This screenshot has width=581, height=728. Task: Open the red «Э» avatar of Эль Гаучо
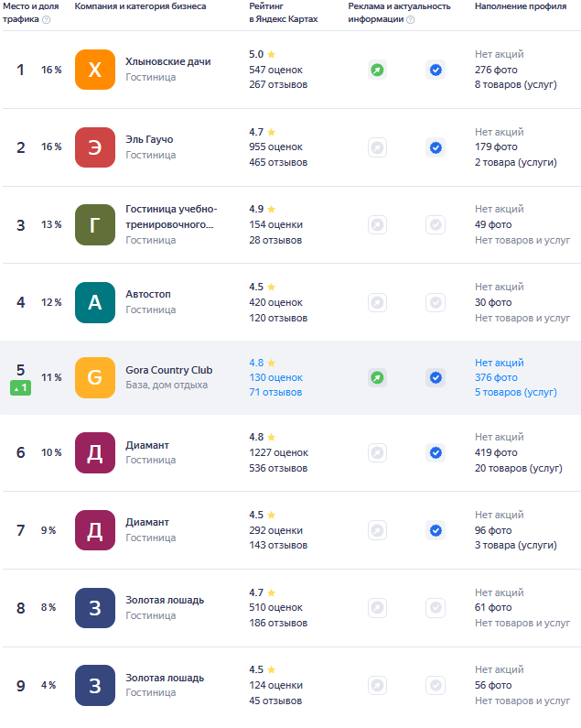[x=95, y=147]
